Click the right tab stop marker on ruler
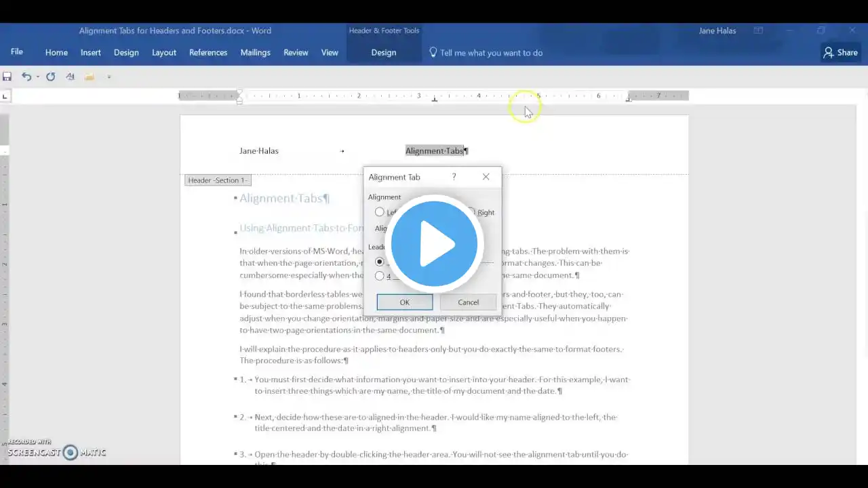 click(629, 100)
